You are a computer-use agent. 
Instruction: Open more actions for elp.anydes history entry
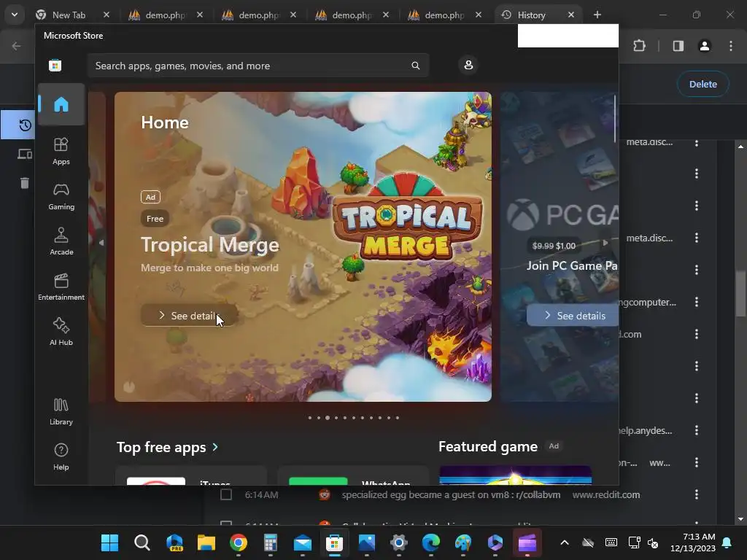pos(697,430)
